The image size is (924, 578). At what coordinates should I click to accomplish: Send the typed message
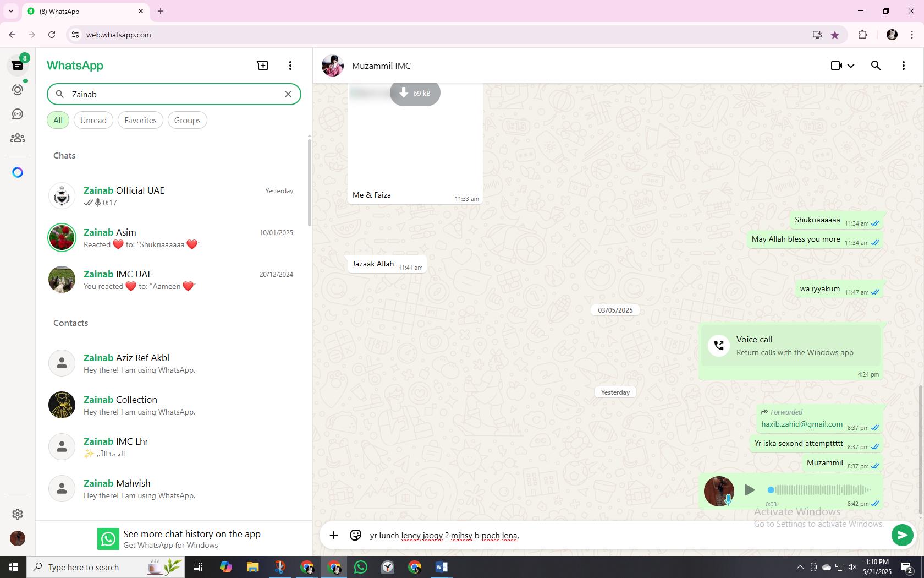coord(902,535)
